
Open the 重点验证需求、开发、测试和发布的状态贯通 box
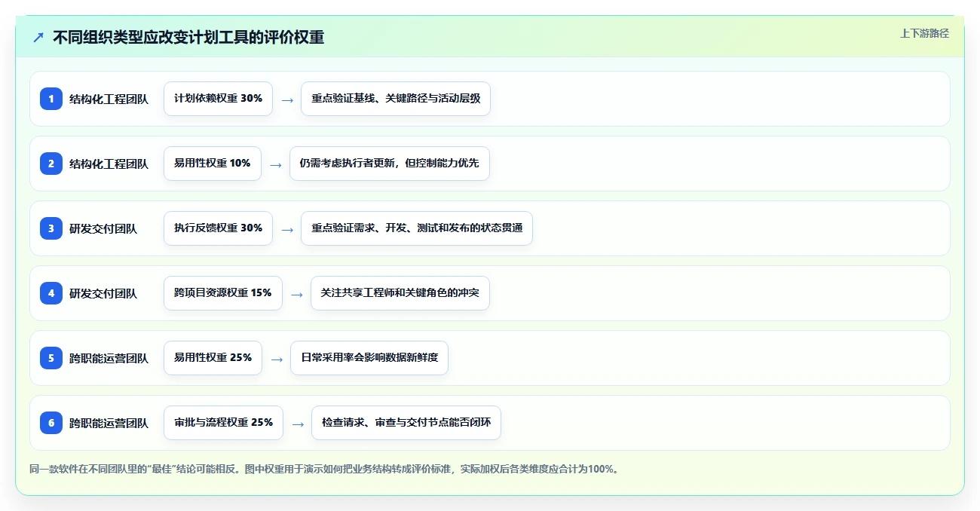(417, 228)
